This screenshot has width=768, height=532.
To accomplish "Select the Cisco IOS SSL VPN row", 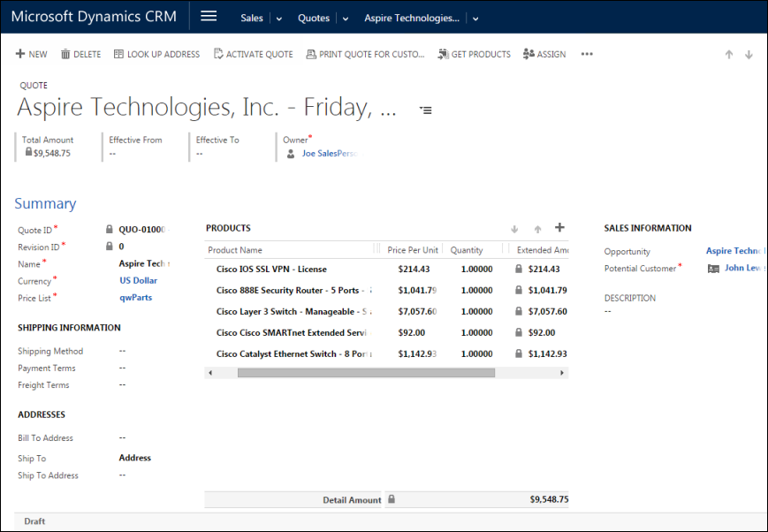I will [x=271, y=270].
